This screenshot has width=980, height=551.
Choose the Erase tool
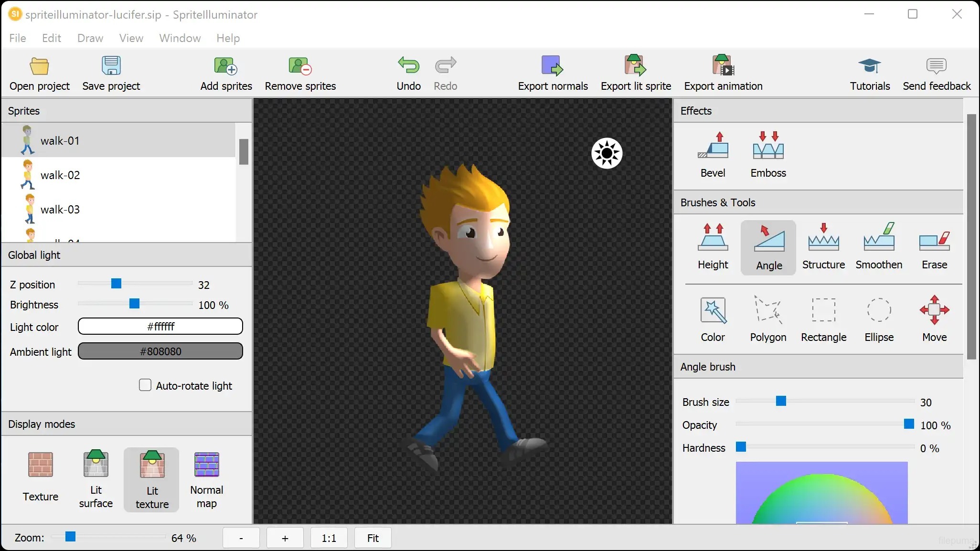click(934, 247)
